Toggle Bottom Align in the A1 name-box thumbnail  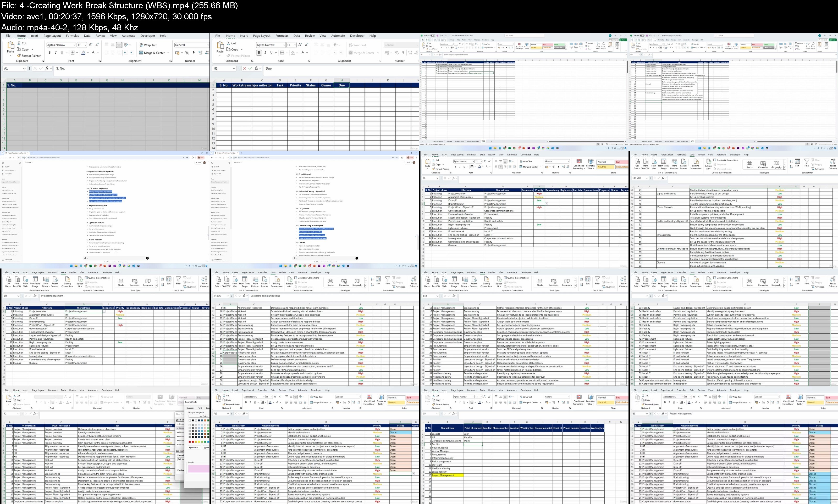coord(119,45)
